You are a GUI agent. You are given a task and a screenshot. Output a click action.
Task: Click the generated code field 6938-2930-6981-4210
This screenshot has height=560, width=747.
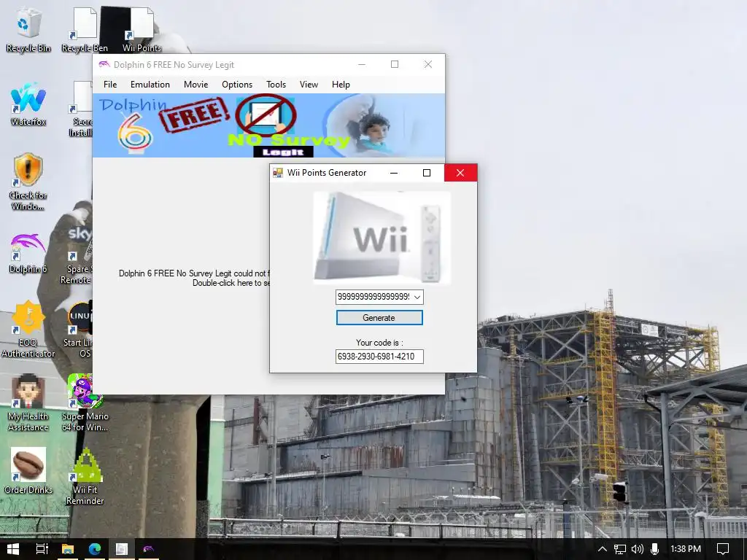379,356
